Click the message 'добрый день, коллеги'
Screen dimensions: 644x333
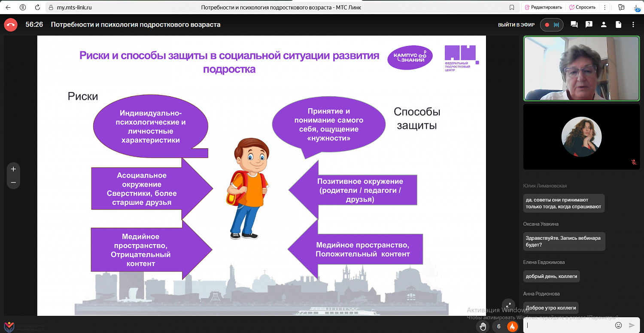(551, 276)
